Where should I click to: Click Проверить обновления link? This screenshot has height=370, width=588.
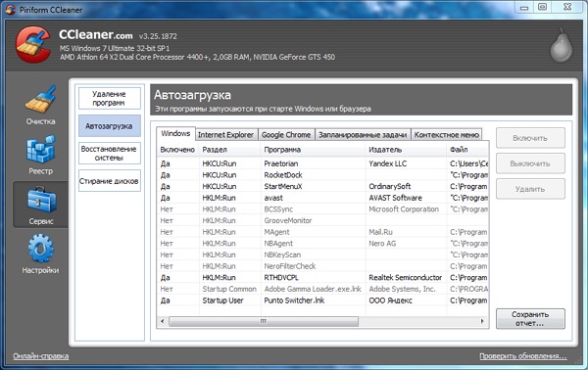click(x=523, y=356)
